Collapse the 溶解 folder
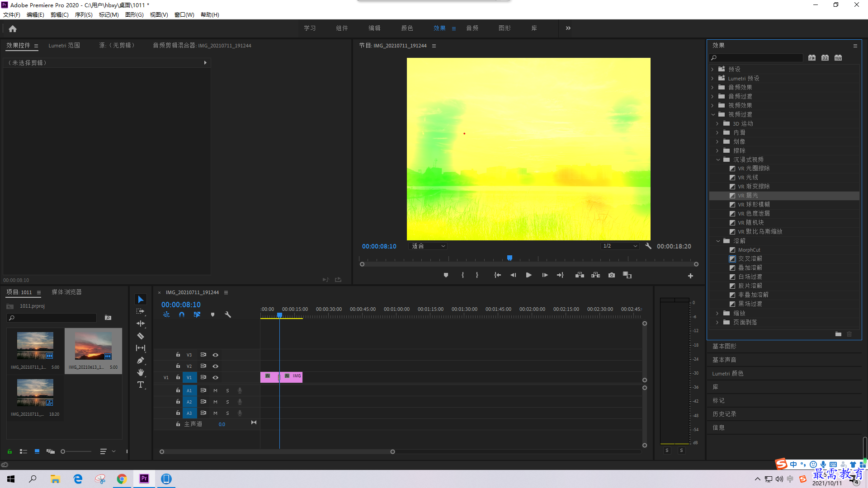Image resolution: width=868 pixels, height=488 pixels. point(718,241)
